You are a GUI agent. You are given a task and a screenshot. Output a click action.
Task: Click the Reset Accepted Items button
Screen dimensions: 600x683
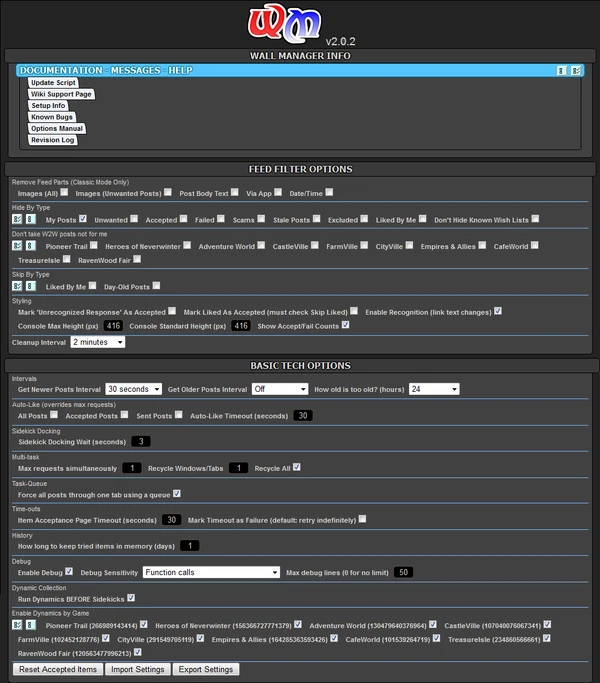tap(58, 669)
